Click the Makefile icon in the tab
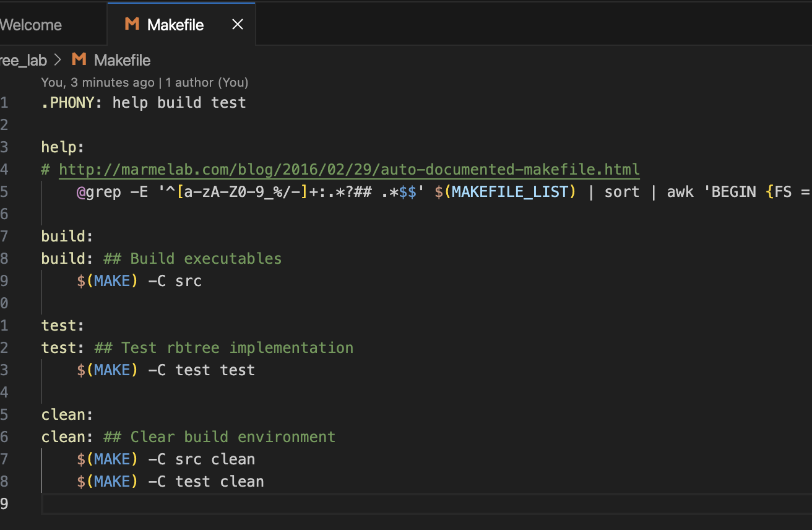Screen dimensions: 812x530 pos(132,25)
